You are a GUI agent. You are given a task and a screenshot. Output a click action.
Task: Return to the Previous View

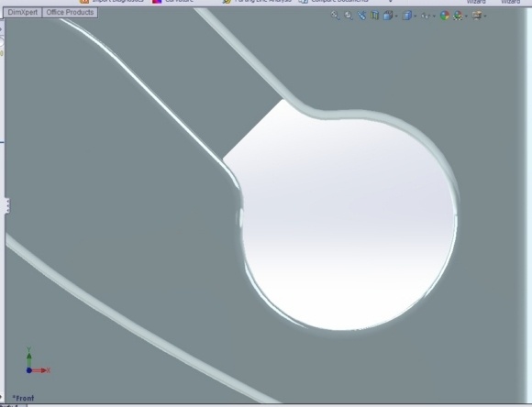(x=361, y=16)
